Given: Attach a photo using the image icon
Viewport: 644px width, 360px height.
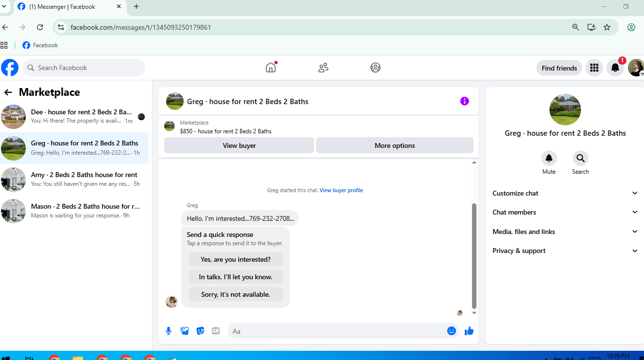Looking at the screenshot, I should [x=185, y=331].
